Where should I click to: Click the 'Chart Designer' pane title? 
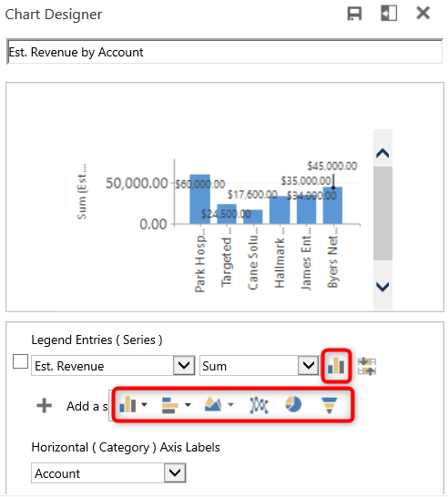click(54, 15)
